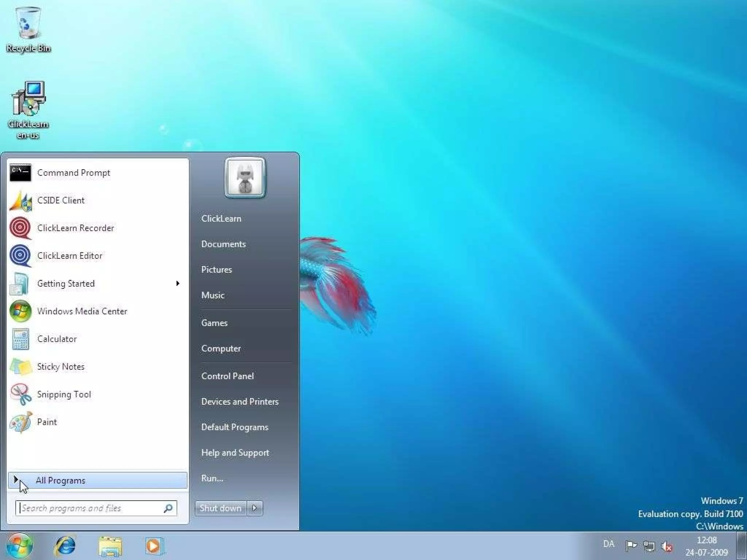Expand All Programs list
This screenshot has width=747, height=560.
61,480
